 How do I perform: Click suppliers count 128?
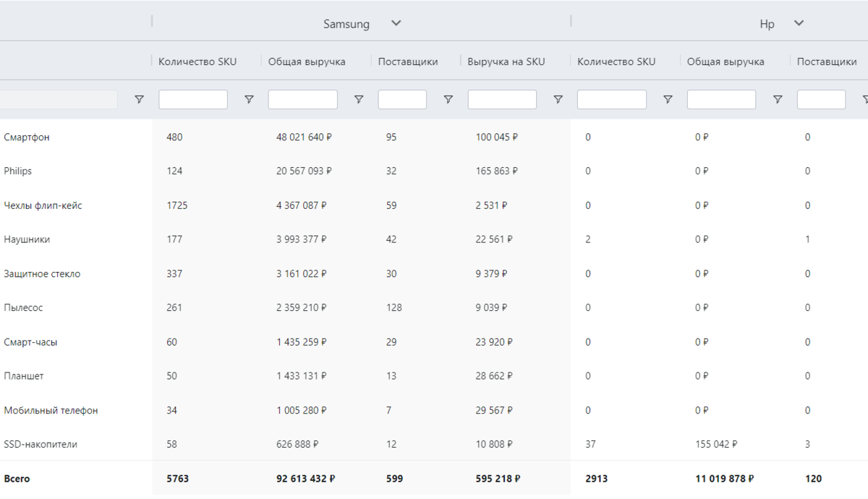pyautogui.click(x=394, y=307)
